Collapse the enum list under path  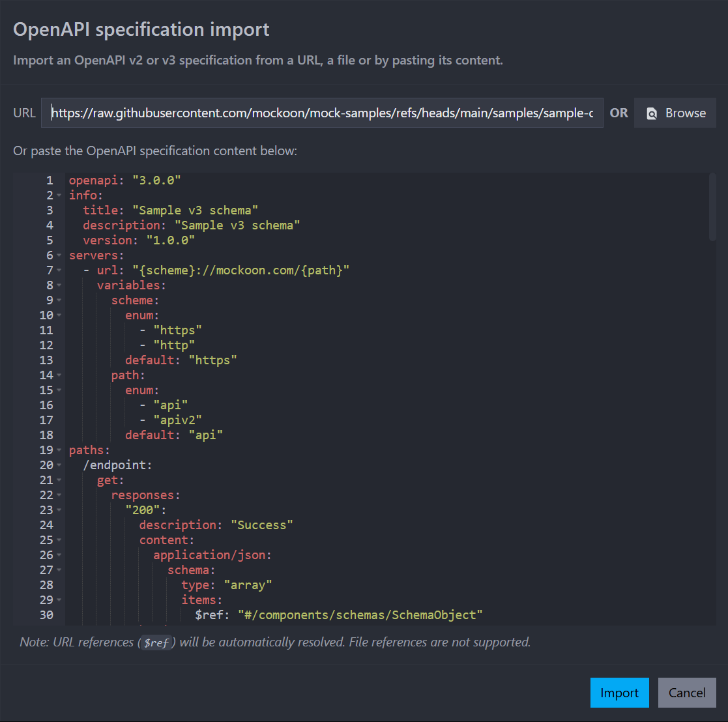click(x=58, y=390)
